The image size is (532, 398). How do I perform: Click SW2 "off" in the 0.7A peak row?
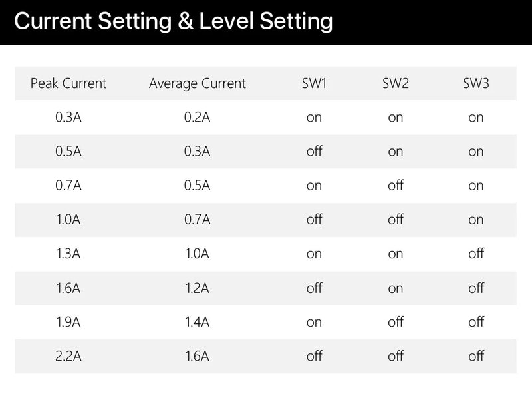tap(395, 186)
